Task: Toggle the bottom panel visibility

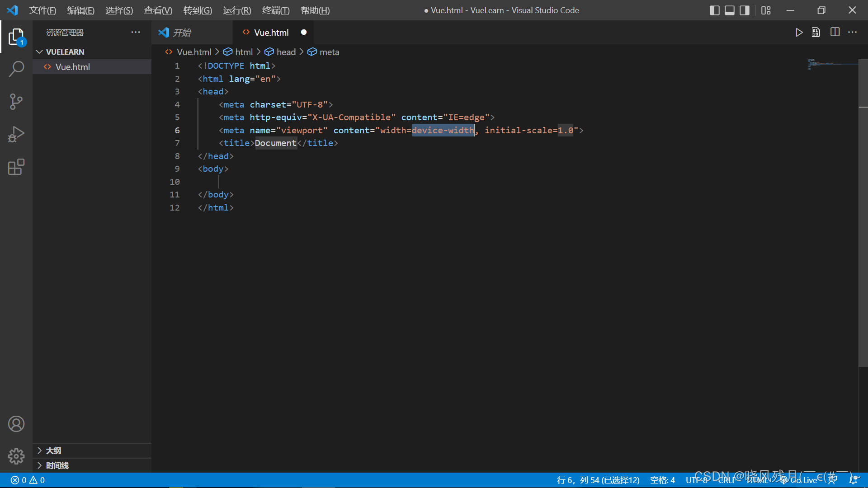Action: pyautogui.click(x=729, y=10)
